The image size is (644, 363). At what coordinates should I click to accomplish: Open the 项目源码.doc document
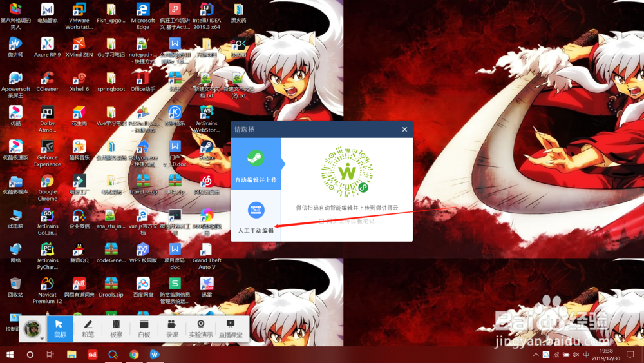click(175, 256)
